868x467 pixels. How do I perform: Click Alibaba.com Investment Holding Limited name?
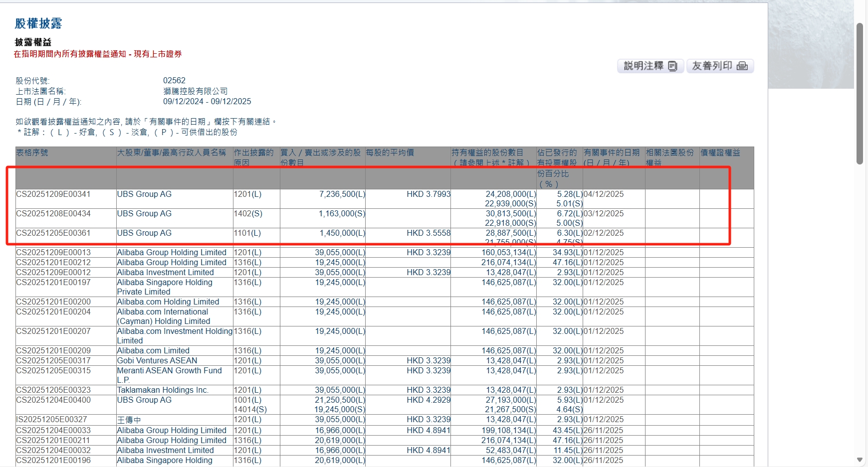175,336
